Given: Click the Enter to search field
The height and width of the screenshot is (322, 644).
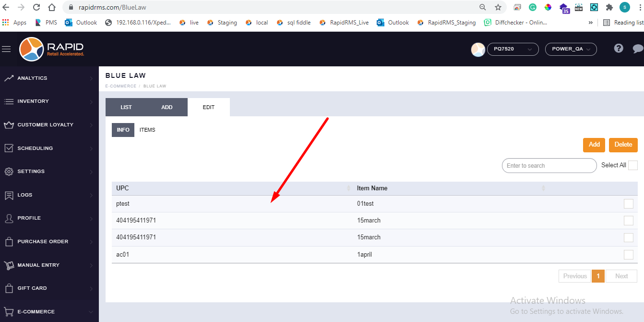Looking at the screenshot, I should click(549, 166).
